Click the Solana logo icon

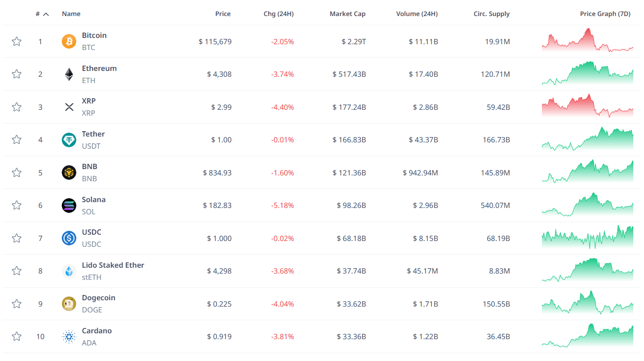(x=69, y=206)
